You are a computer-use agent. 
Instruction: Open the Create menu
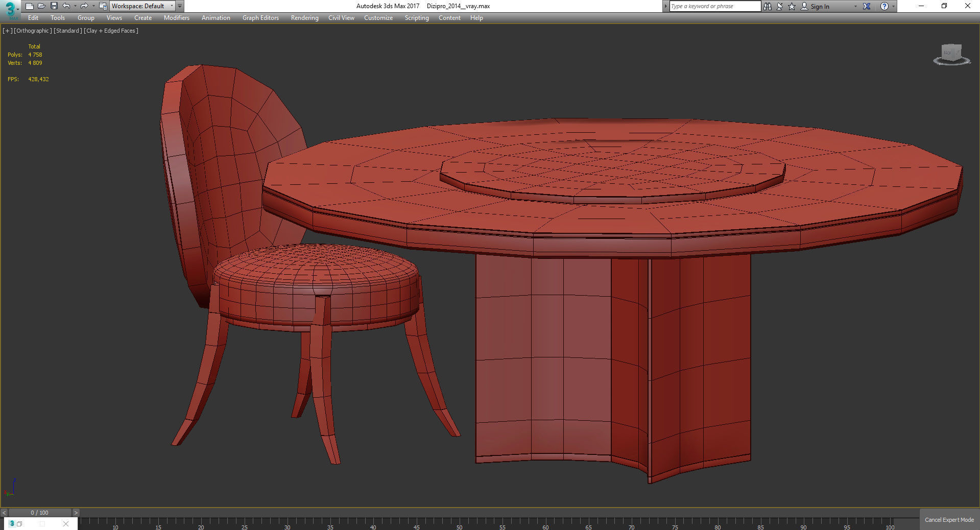tap(143, 18)
